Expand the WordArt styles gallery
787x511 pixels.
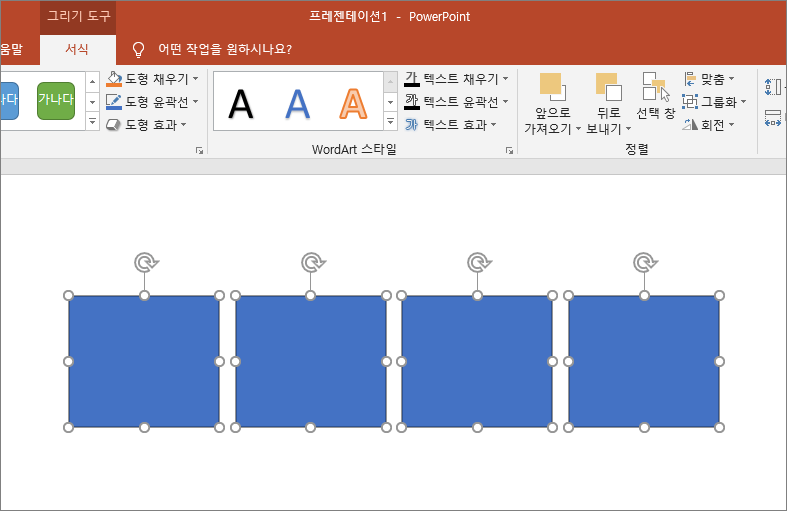pos(390,121)
